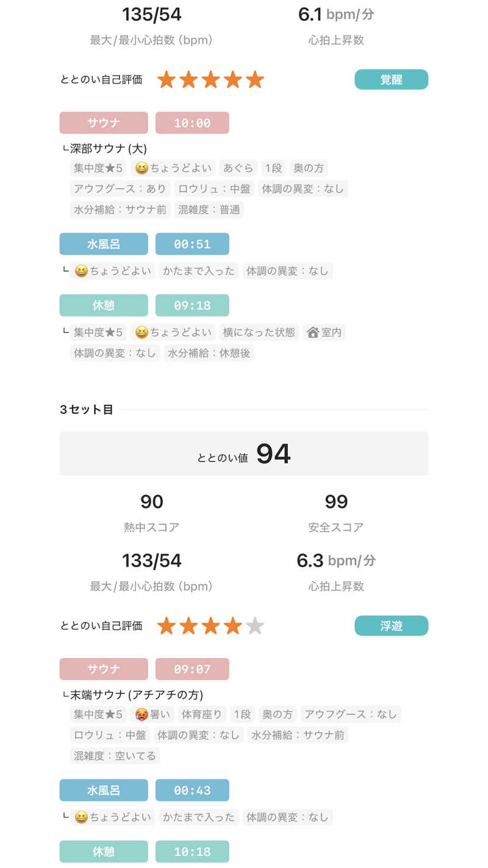Click the house icon on 室内 tag
Viewport: 488px width, 868px height.
[x=313, y=332]
